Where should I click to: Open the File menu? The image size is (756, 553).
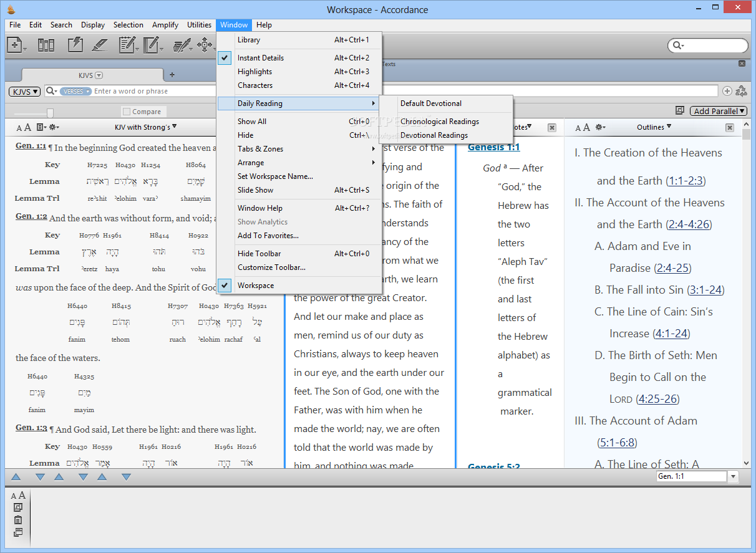click(15, 25)
